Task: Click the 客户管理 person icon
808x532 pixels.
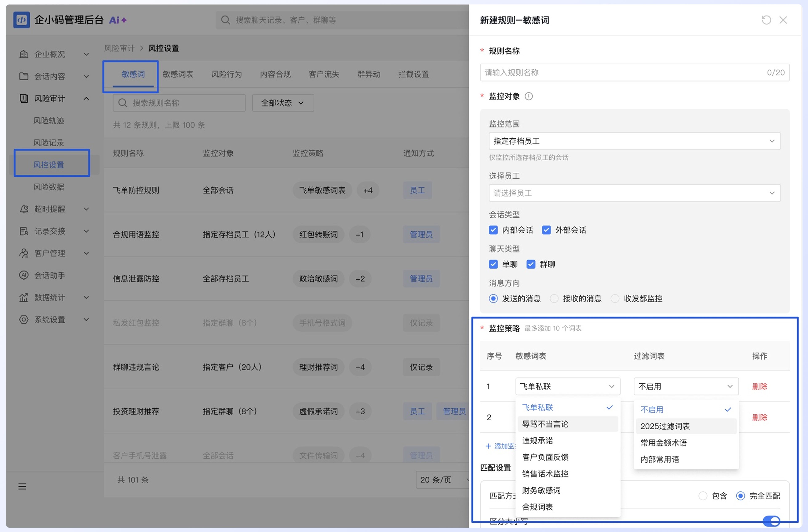Action: [23, 253]
